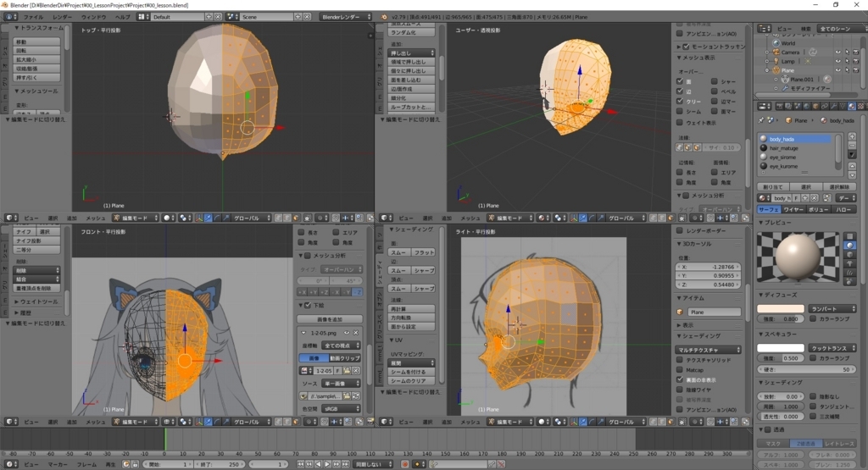The width and height of the screenshot is (868, 470).
Task: Click the ナイフ投影 knife project button
Action: click(36, 241)
